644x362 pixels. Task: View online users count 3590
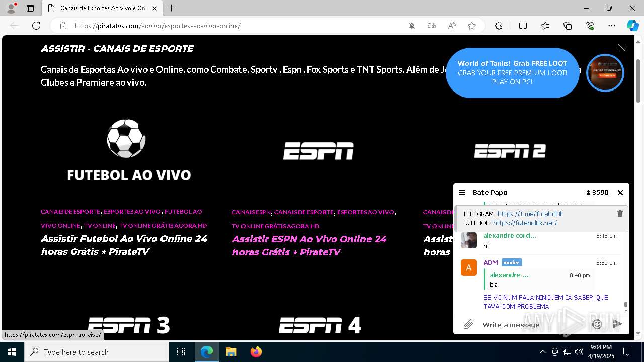[x=598, y=192]
